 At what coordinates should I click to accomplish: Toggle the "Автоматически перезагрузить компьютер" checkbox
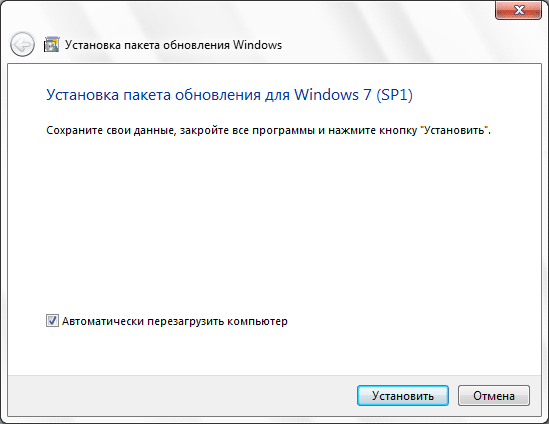coord(52,321)
